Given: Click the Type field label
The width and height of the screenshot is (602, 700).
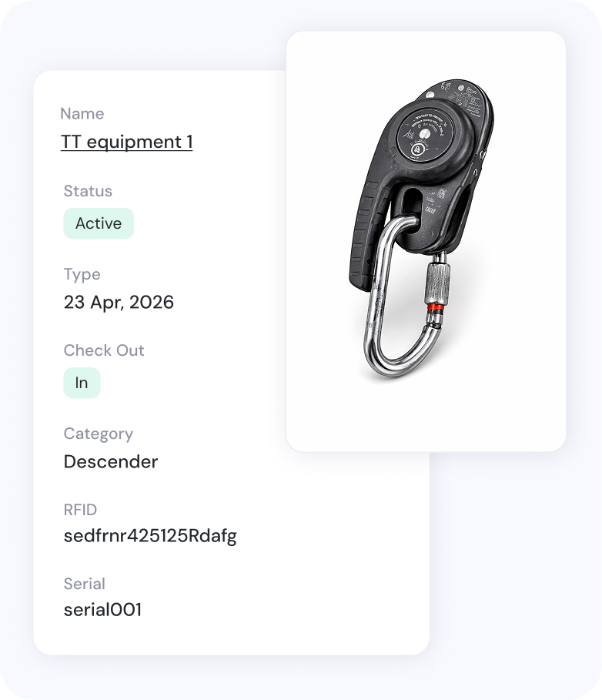Looking at the screenshot, I should tap(82, 274).
